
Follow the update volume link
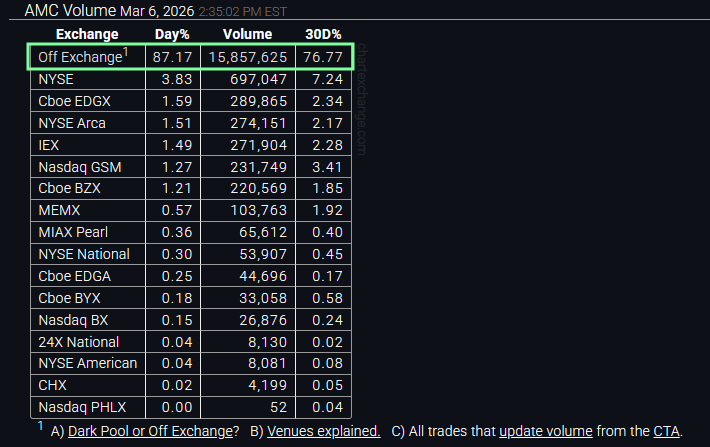[x=546, y=431]
